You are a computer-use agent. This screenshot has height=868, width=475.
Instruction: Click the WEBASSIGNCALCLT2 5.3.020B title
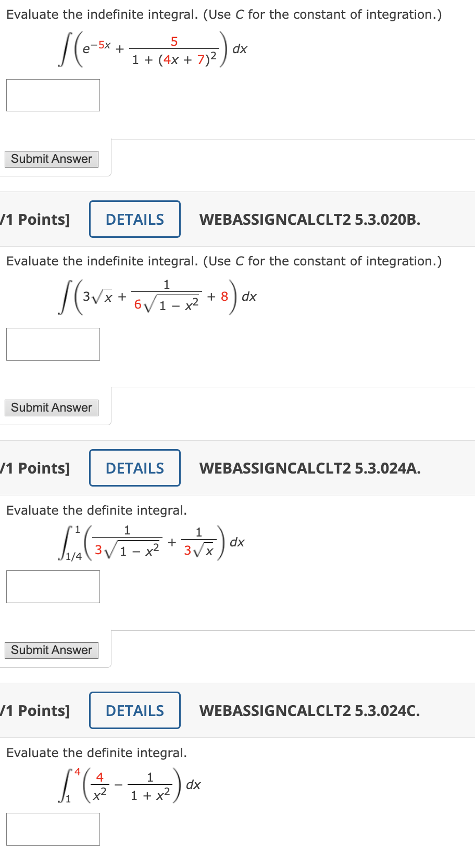[310, 219]
